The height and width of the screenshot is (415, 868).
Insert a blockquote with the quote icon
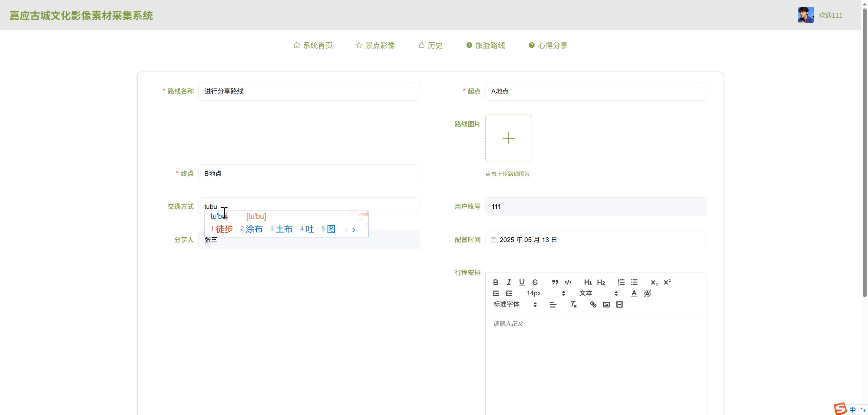(x=555, y=282)
